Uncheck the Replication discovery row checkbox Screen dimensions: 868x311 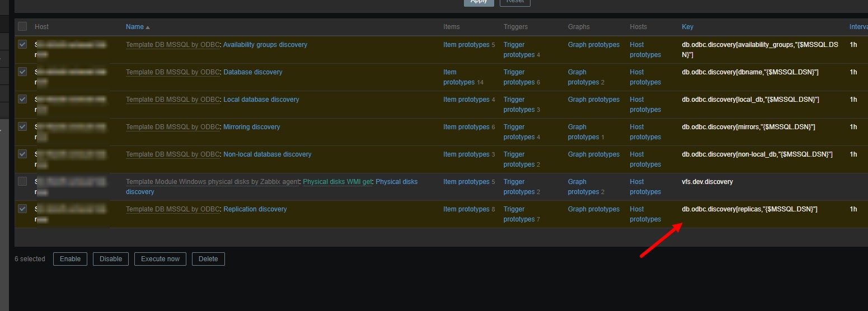pyautogui.click(x=22, y=209)
